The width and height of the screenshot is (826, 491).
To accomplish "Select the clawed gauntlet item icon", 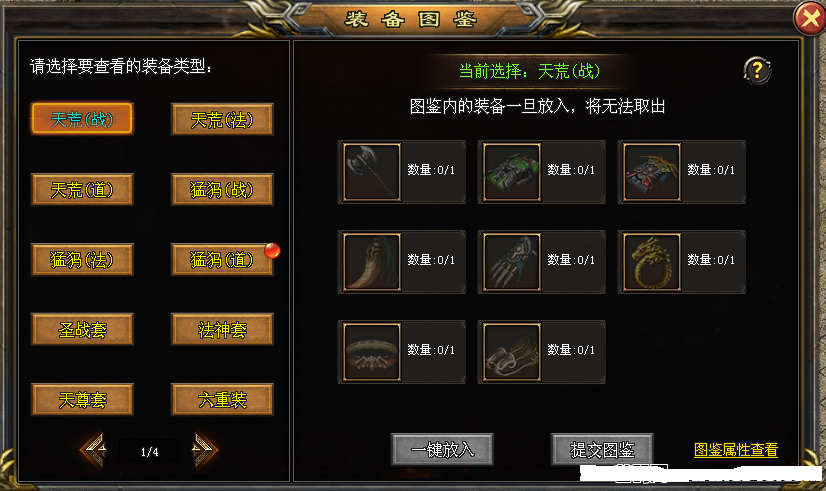I will pos(512,262).
